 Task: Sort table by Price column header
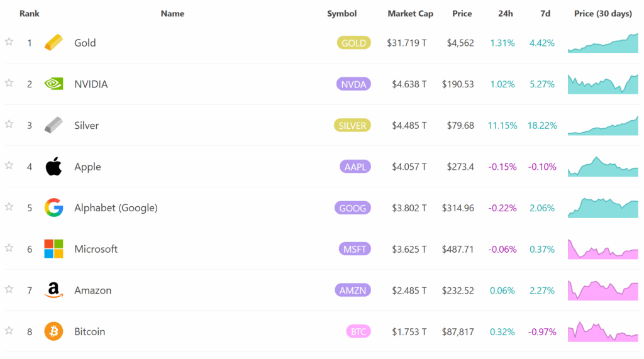click(x=462, y=14)
